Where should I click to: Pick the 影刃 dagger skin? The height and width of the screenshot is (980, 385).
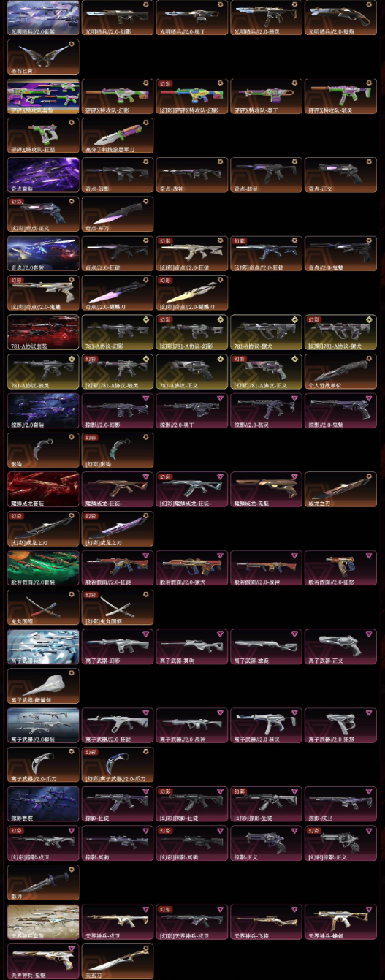(43, 883)
